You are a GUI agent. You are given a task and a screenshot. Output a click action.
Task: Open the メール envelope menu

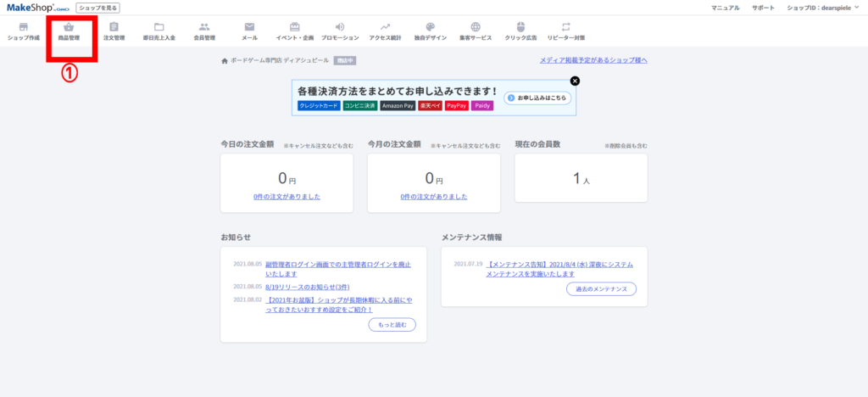(250, 31)
